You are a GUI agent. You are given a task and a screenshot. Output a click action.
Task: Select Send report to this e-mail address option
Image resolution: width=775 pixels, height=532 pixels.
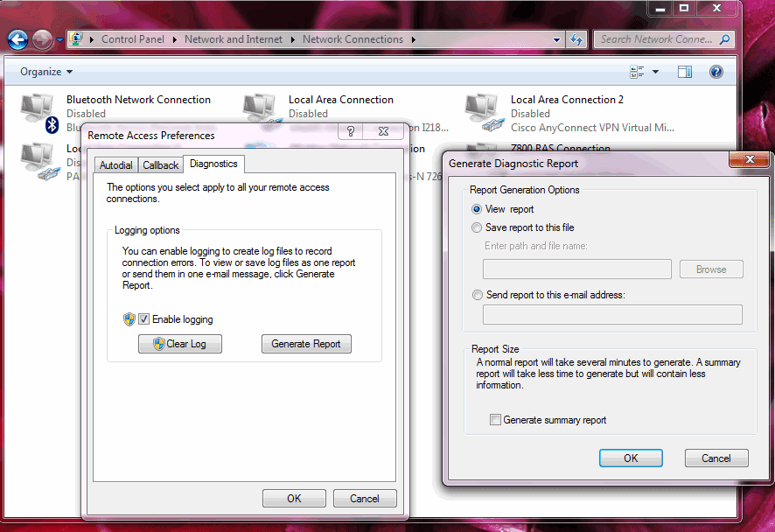[477, 295]
